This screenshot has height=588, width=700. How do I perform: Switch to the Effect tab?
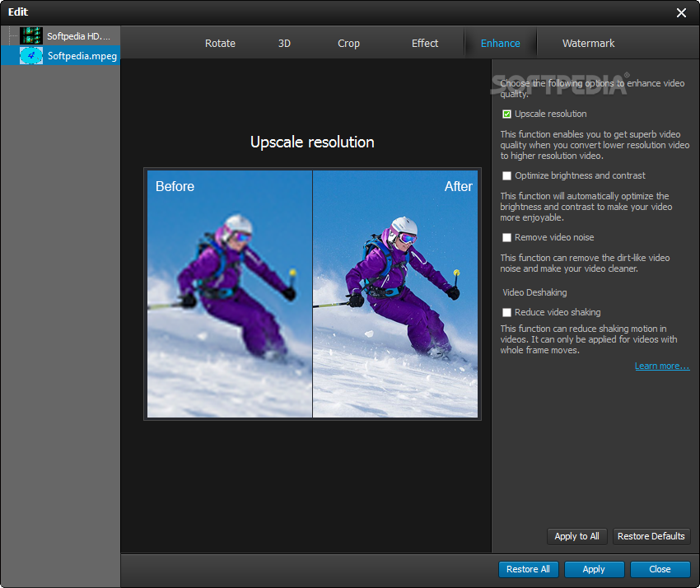click(425, 44)
